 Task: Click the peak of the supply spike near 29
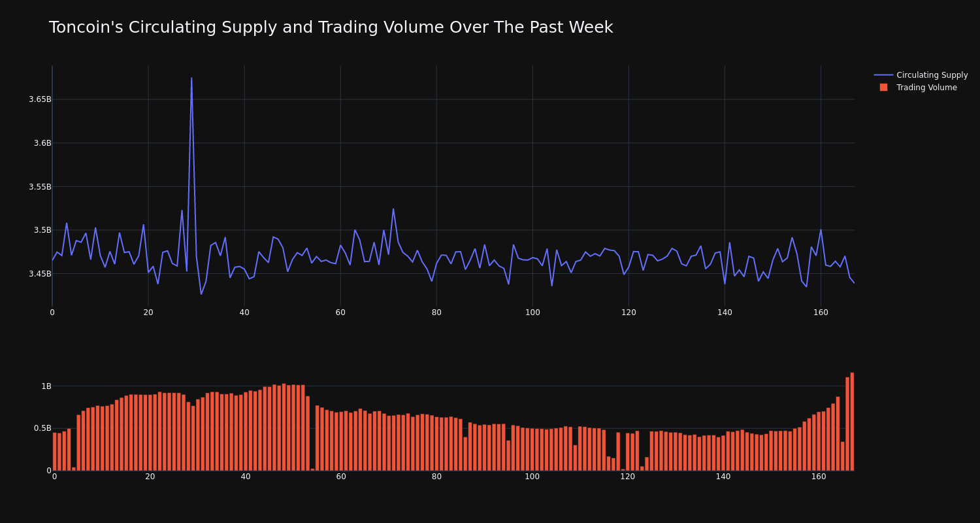click(191, 78)
